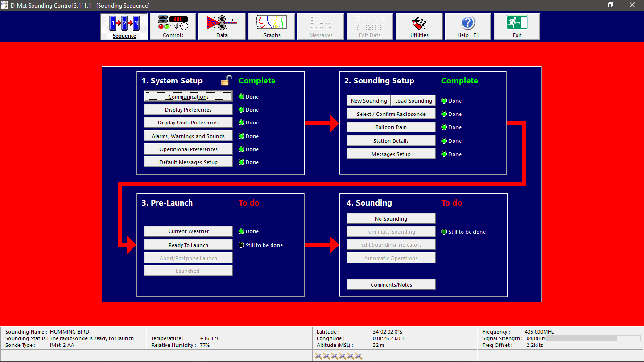Open the Comments/Notes button

391,285
